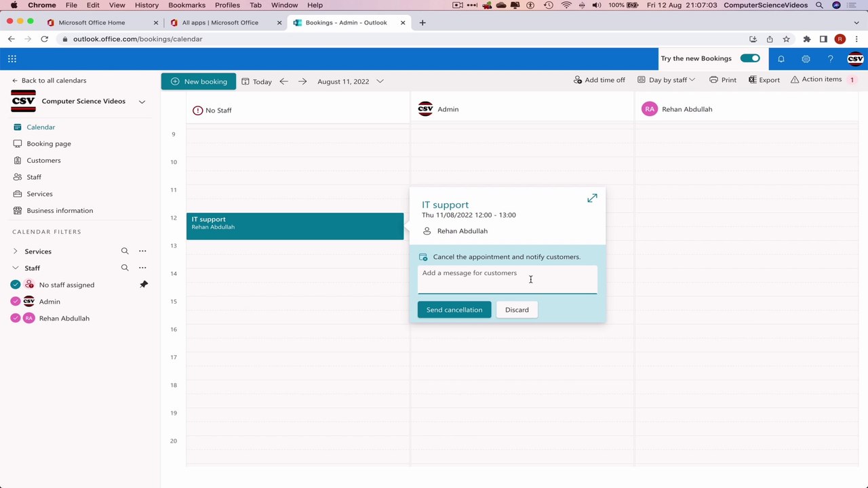Viewport: 868px width, 488px height.
Task: Expand the IT support booking details view
Action: (592, 198)
